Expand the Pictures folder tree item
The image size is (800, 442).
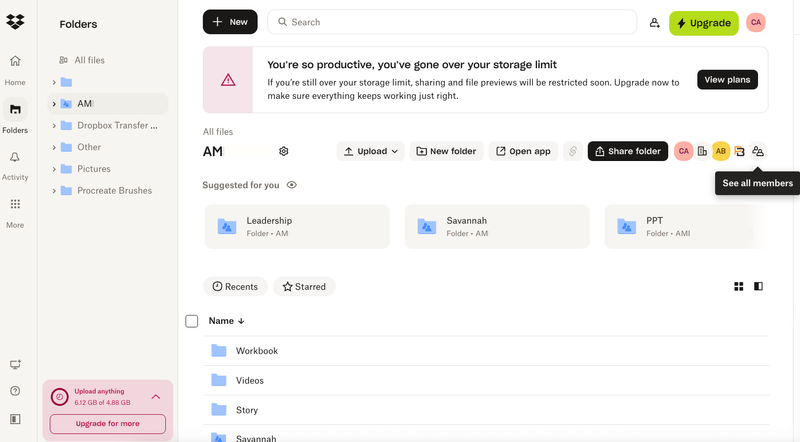click(54, 169)
